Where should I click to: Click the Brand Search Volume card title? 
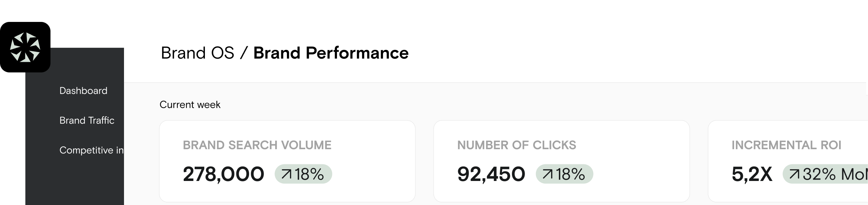pos(257,145)
